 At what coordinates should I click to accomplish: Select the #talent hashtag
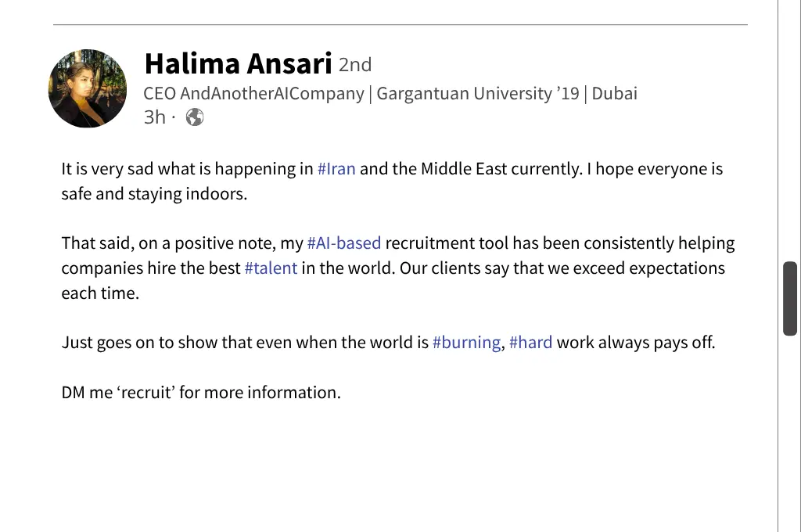(x=271, y=268)
